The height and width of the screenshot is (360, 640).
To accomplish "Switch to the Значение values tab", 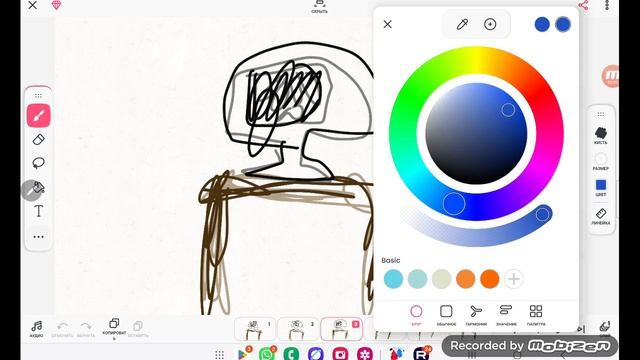I will 506,315.
